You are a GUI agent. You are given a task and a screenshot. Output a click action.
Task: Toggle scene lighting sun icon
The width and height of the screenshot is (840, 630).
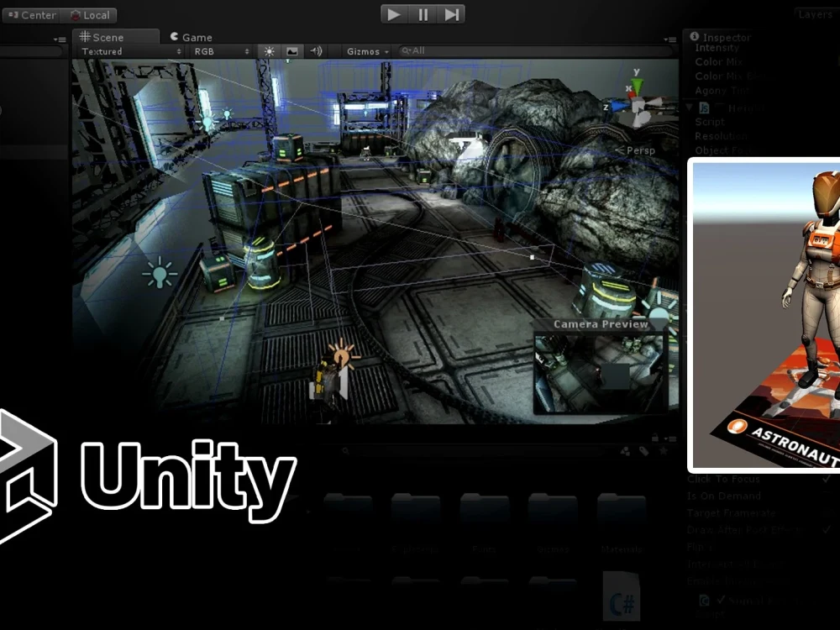(x=269, y=51)
